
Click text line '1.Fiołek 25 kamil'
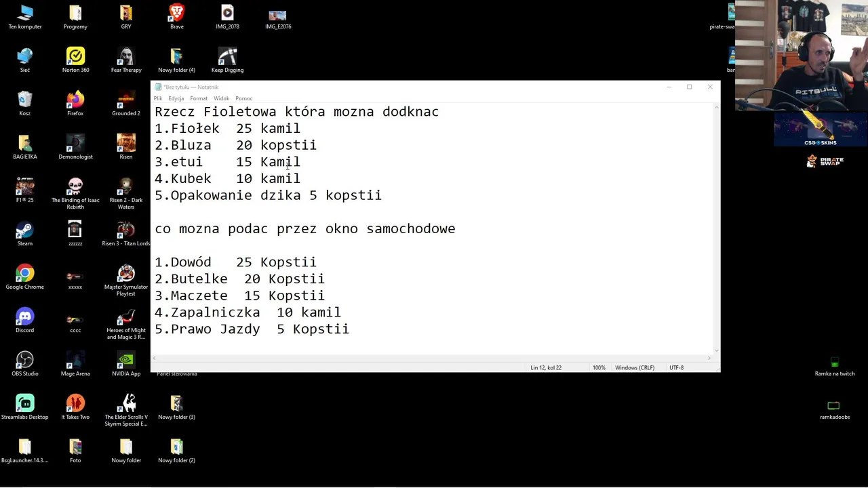point(227,128)
